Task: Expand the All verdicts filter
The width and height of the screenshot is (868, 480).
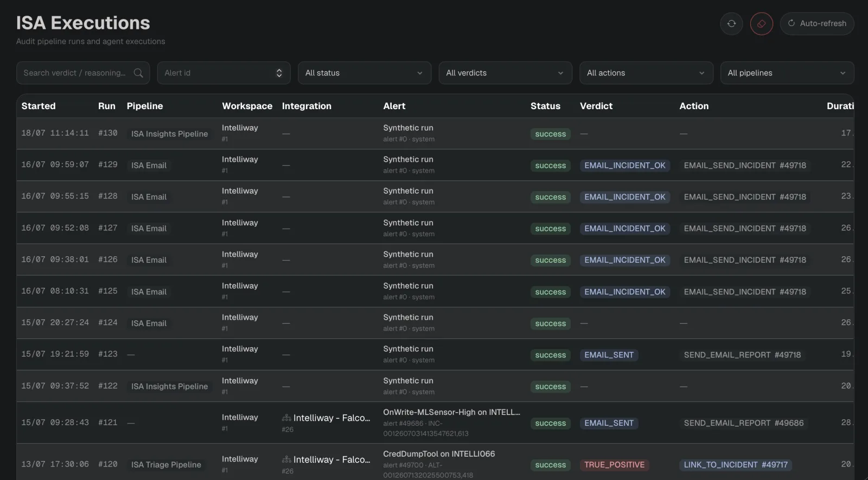Action: click(x=505, y=73)
